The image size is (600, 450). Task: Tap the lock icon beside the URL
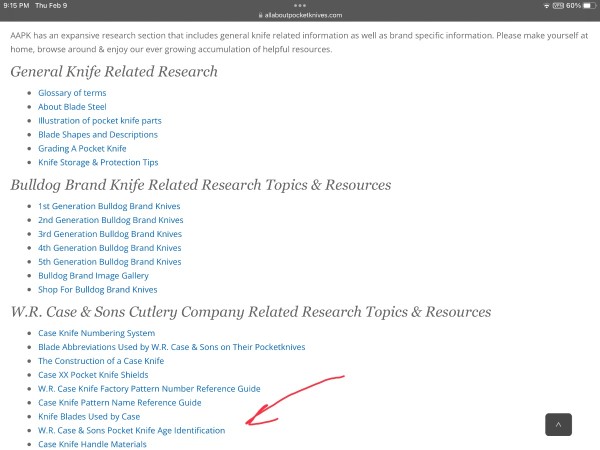pyautogui.click(x=260, y=15)
